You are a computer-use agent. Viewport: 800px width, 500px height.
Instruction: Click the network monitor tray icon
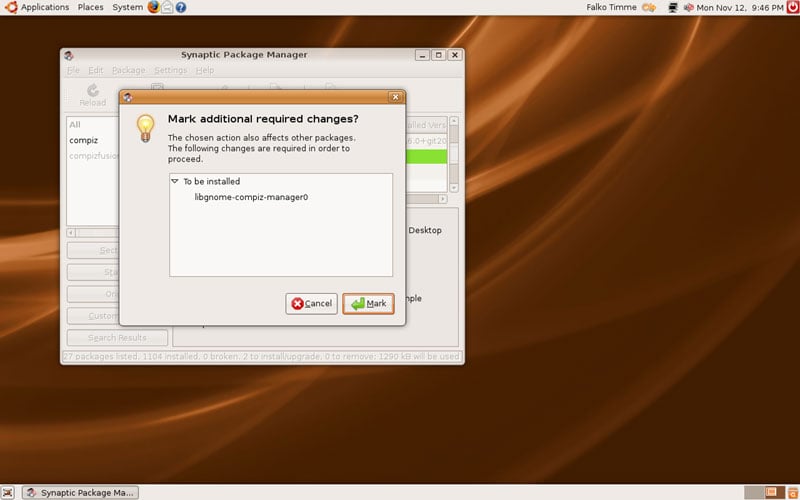(x=673, y=7)
